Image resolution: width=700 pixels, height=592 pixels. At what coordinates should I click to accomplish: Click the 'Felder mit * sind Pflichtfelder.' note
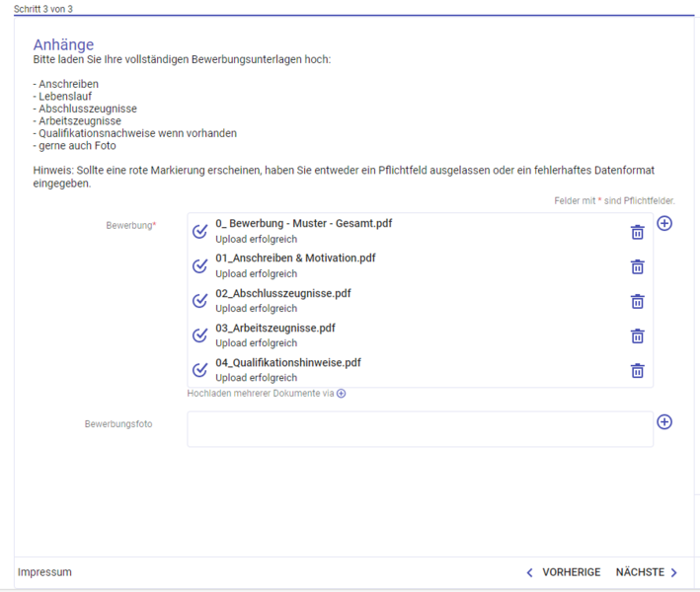[615, 201]
